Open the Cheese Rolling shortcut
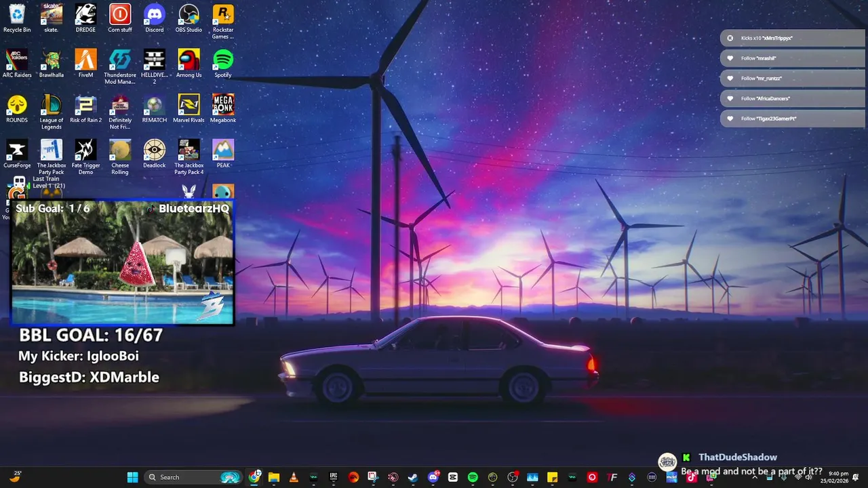This screenshot has width=868, height=488. point(120,157)
